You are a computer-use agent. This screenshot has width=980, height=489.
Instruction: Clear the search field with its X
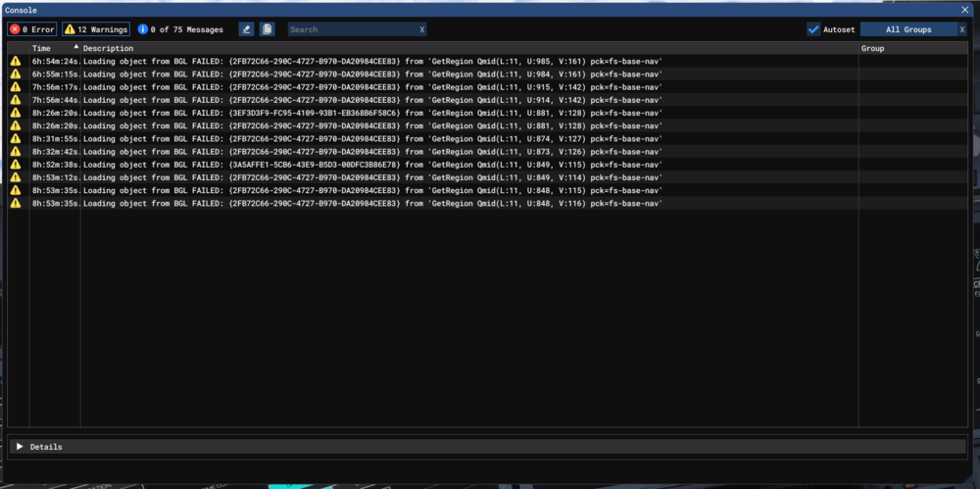click(x=421, y=29)
